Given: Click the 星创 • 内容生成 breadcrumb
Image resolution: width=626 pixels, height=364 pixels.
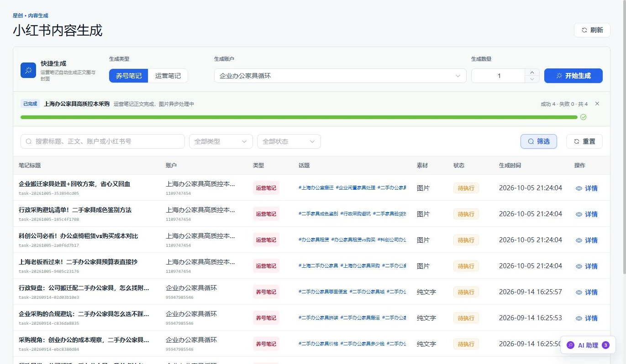Looking at the screenshot, I should coord(31,16).
